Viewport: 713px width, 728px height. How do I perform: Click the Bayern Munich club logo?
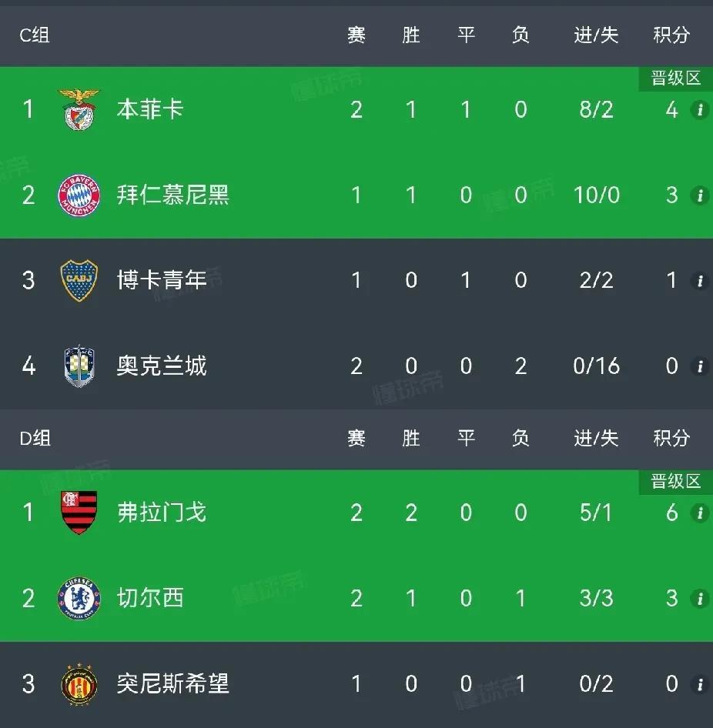click(x=79, y=195)
